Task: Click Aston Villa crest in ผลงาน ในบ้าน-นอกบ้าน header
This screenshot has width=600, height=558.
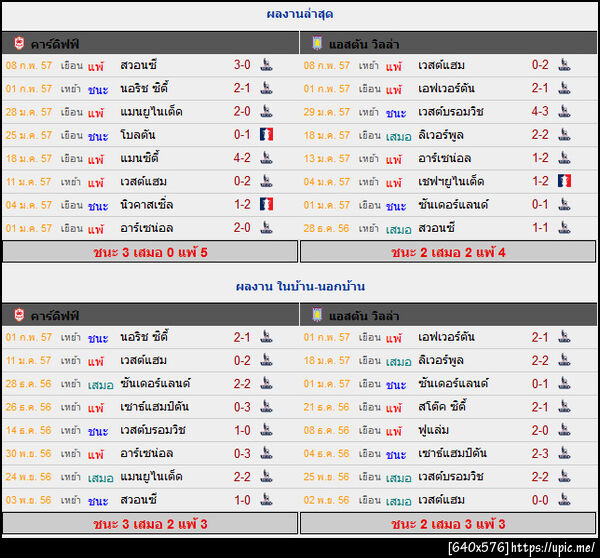Action: coord(317,315)
